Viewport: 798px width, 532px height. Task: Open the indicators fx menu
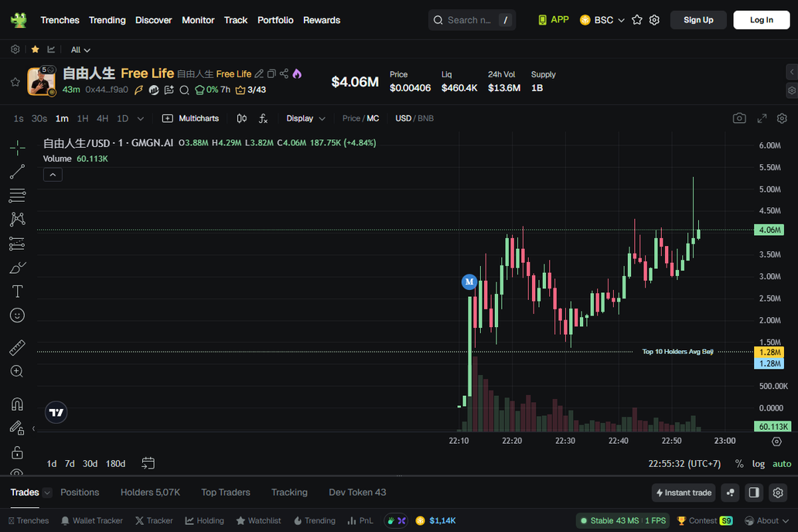[263, 118]
